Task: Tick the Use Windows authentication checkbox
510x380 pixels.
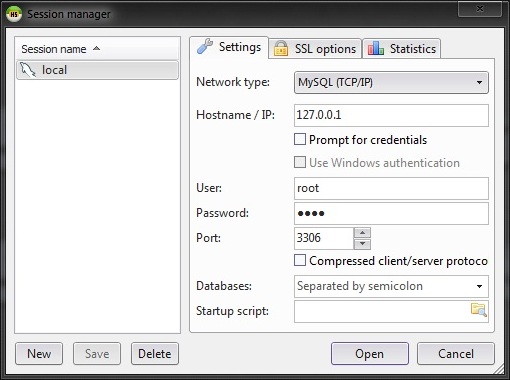Action: tap(300, 162)
